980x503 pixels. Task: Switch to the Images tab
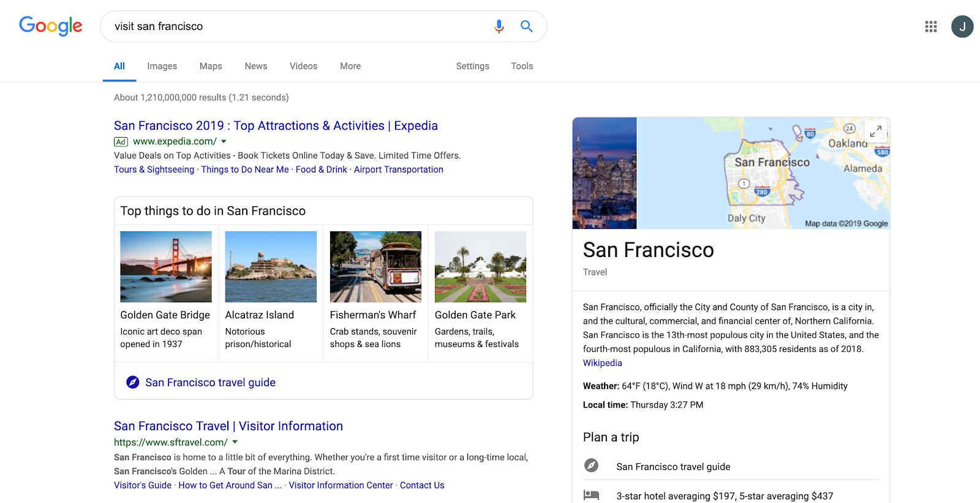(x=162, y=66)
